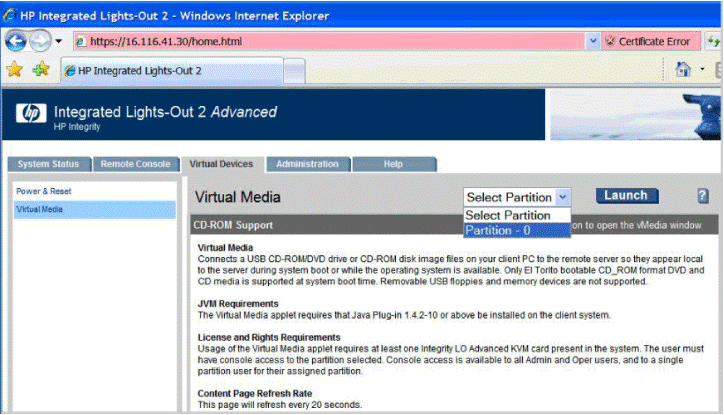Click the browser Forward arrow button
The height and width of the screenshot is (415, 724).
pos(40,41)
